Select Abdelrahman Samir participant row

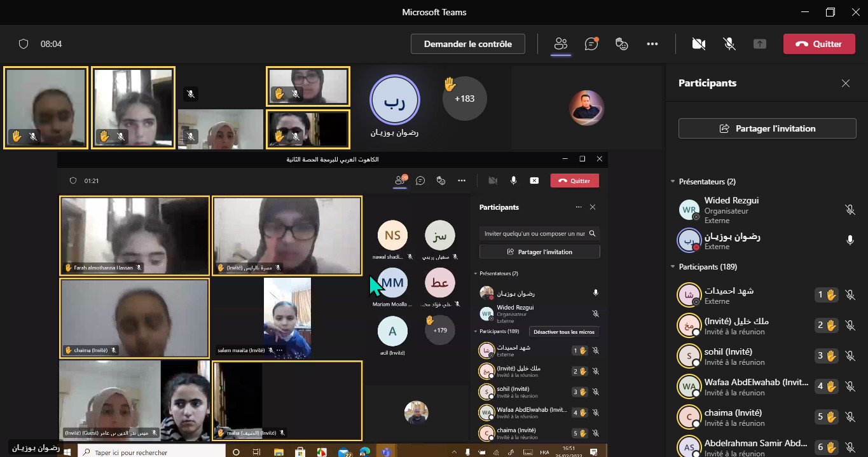pos(767,447)
